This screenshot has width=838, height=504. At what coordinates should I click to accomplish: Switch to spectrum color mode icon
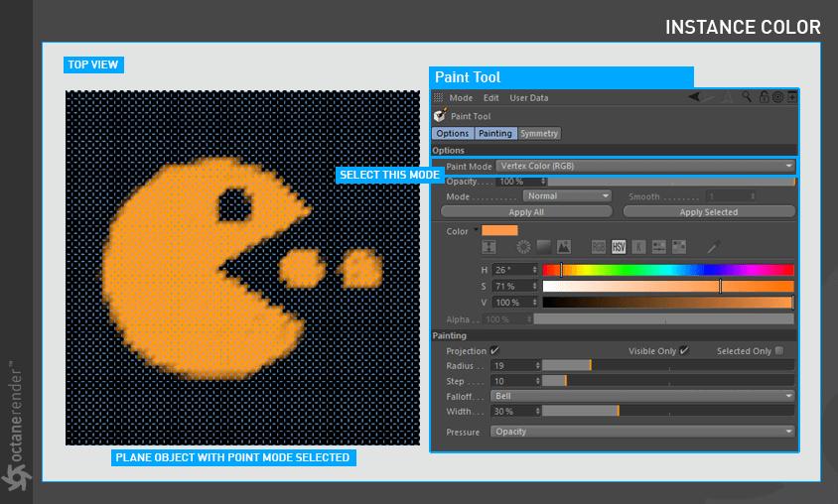pyautogui.click(x=543, y=247)
